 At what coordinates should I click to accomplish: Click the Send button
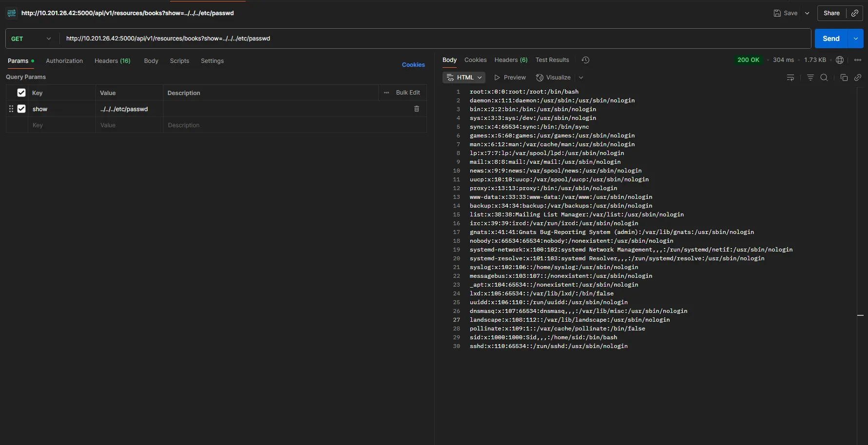[x=831, y=38]
